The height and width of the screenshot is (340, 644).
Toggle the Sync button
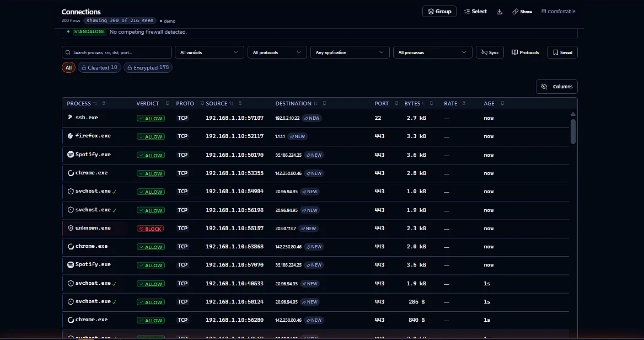click(490, 52)
